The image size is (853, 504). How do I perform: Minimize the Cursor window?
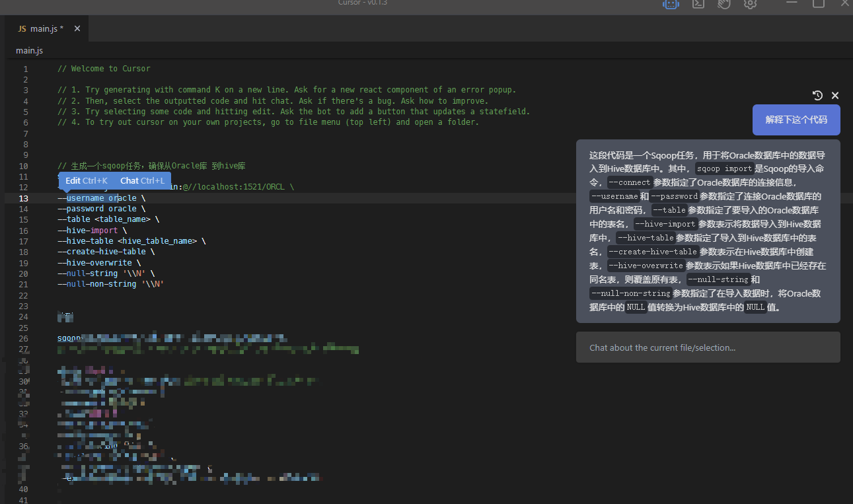point(792,3)
